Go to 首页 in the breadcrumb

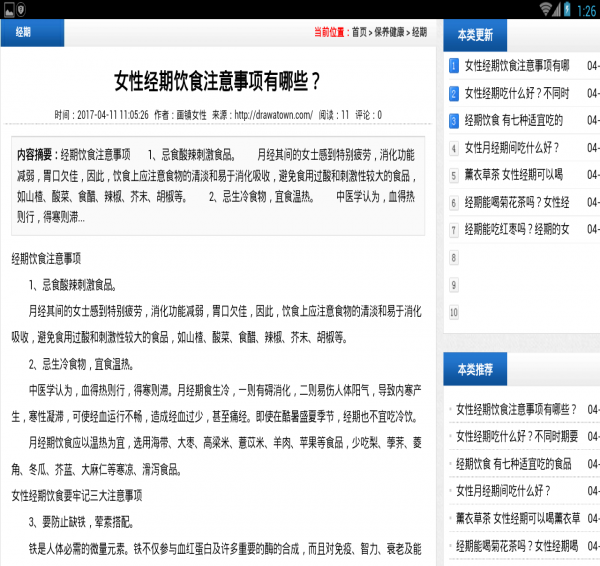[359, 32]
